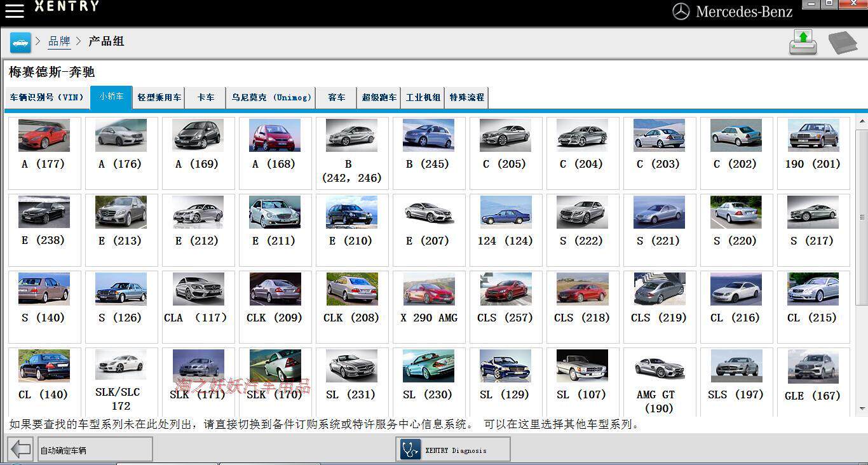Open the hamburger menu next to XENTRY
The width and height of the screenshot is (868, 465).
point(14,10)
